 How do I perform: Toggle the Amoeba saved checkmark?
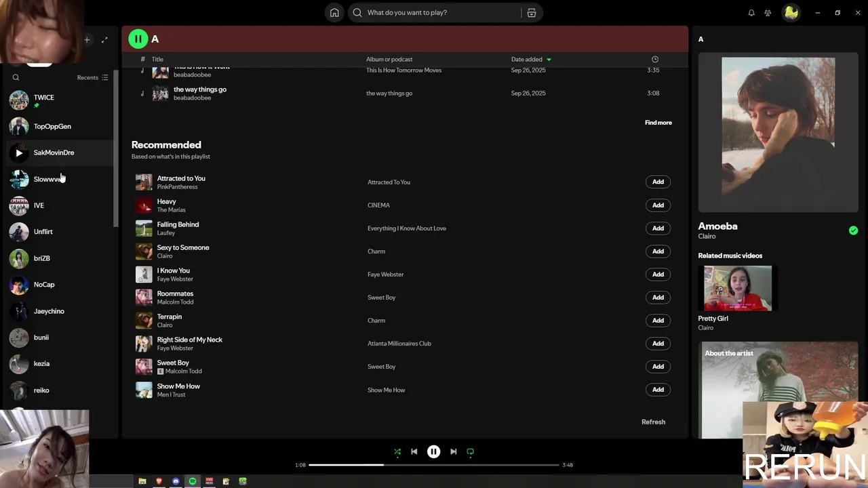[x=853, y=230]
